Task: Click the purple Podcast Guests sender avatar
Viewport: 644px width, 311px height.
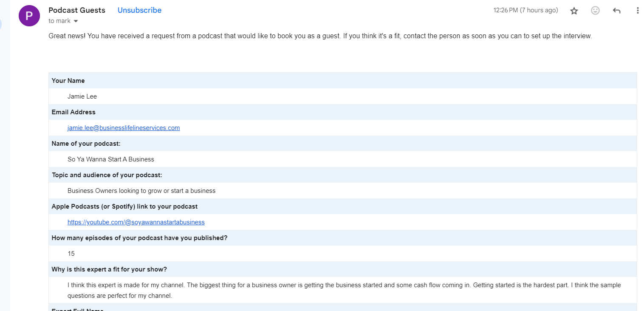Action: pyautogui.click(x=29, y=16)
